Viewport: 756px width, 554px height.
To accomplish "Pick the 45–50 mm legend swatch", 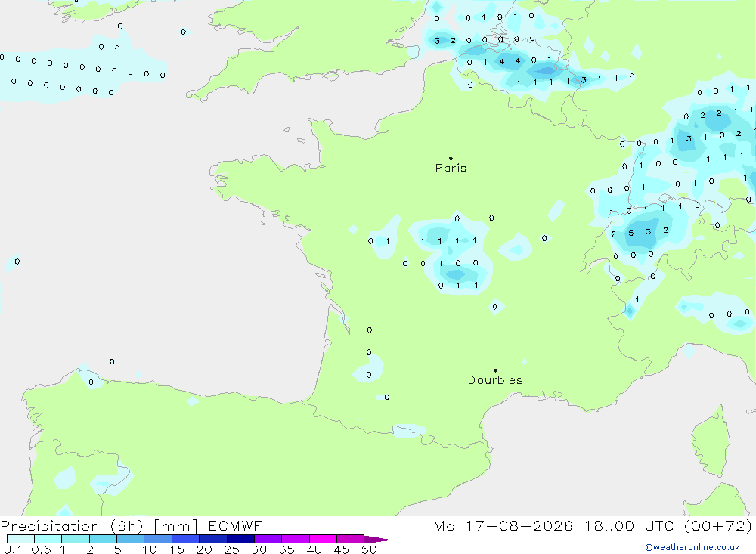I will pos(350,539).
